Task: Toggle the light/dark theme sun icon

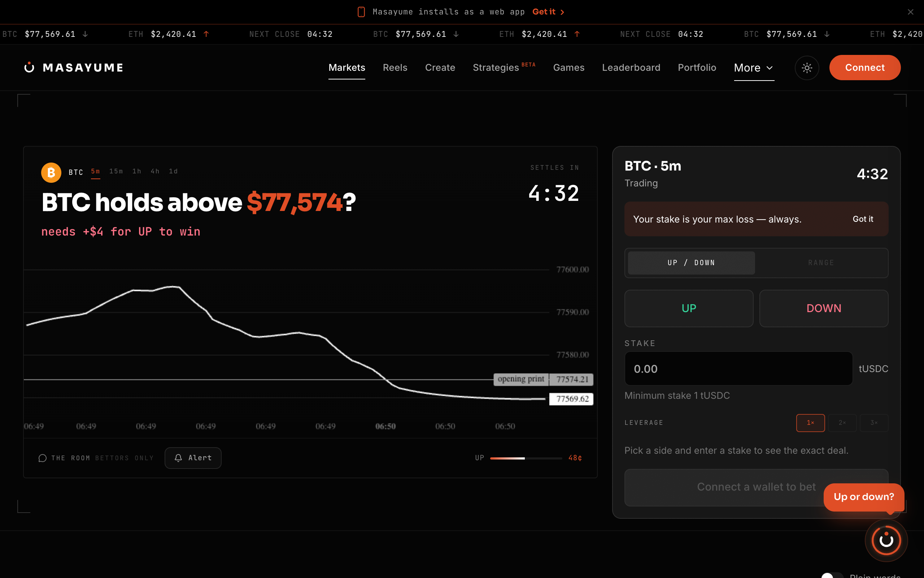Action: click(807, 68)
